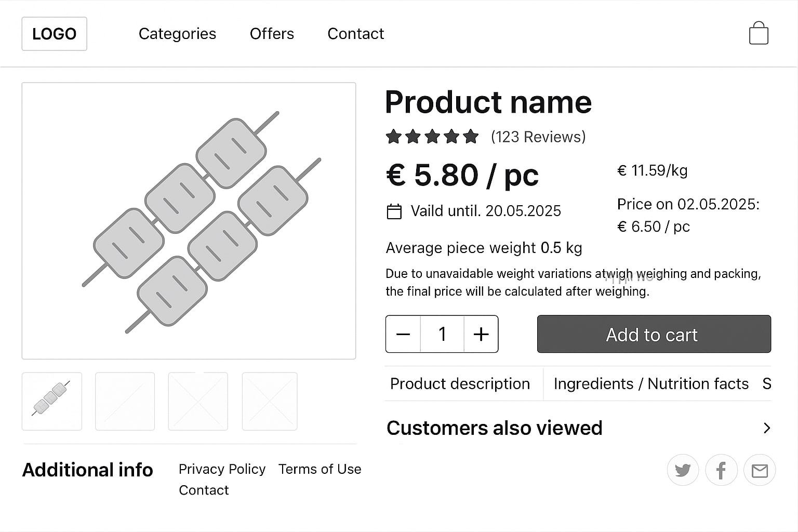This screenshot has height=532, width=798.
Task: Open the Categories menu
Action: tap(177, 34)
